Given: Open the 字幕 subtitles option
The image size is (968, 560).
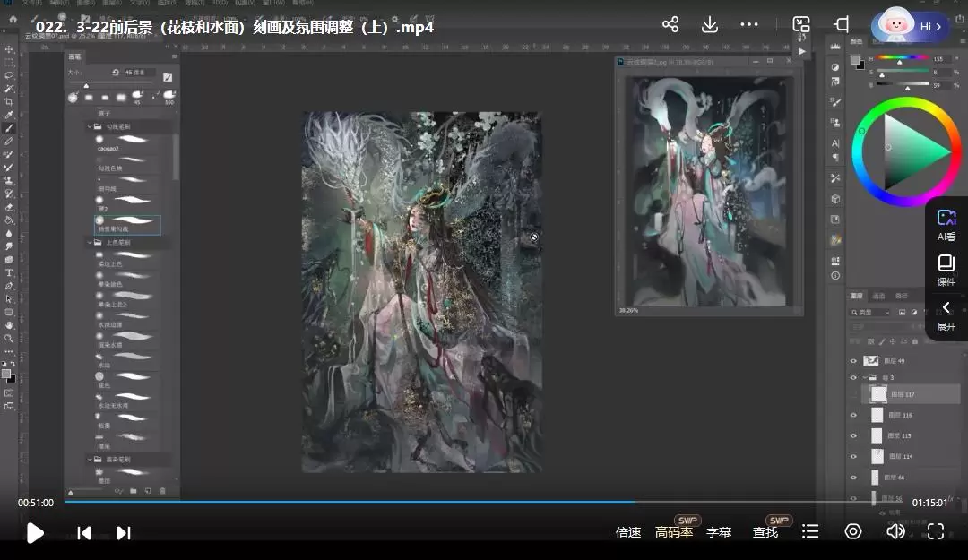Looking at the screenshot, I should click(719, 532).
